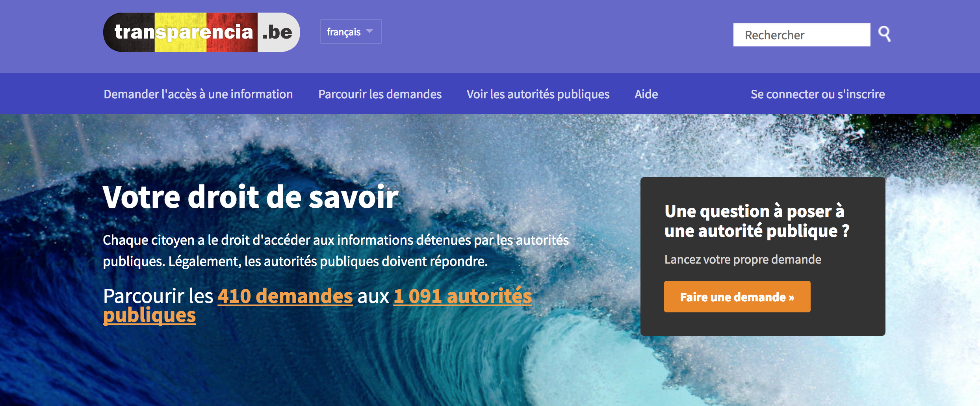Viewport: 980px width, 406px height.
Task: Go to Parcourir les demandes
Action: [380, 94]
